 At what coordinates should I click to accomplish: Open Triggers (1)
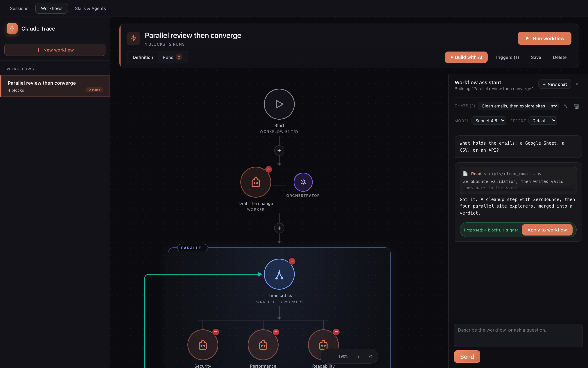click(507, 57)
